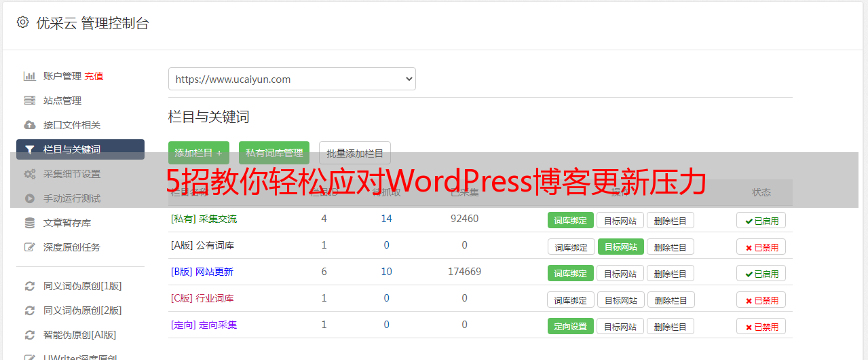868x360 pixels.
Task: Open 智能伪原创[AI版] in the sidebar
Action: (80, 335)
